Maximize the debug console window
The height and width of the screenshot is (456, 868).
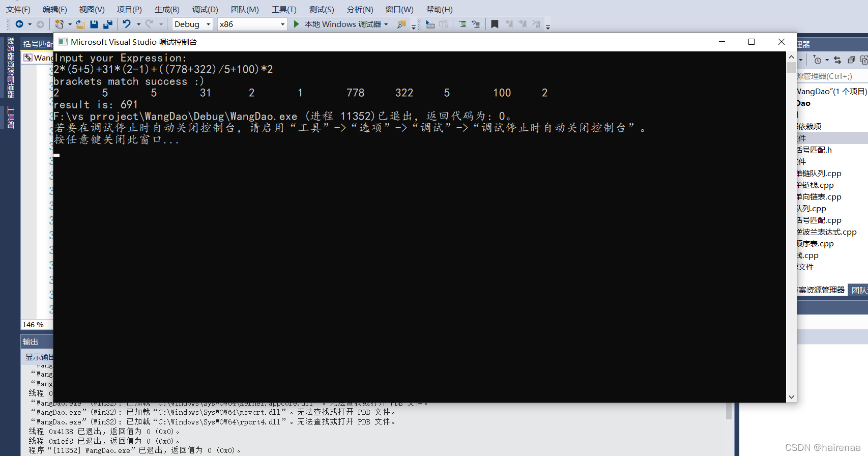point(751,42)
